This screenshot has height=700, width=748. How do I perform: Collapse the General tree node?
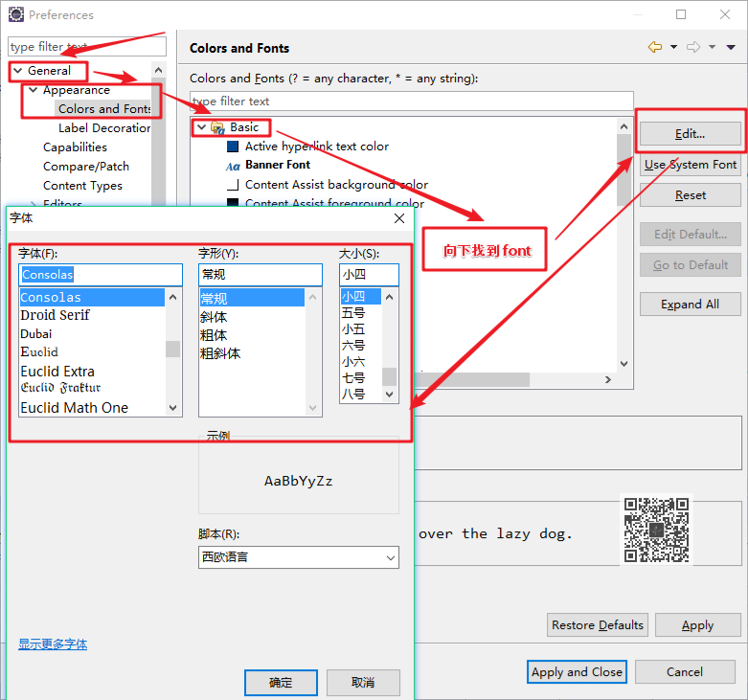click(18, 71)
